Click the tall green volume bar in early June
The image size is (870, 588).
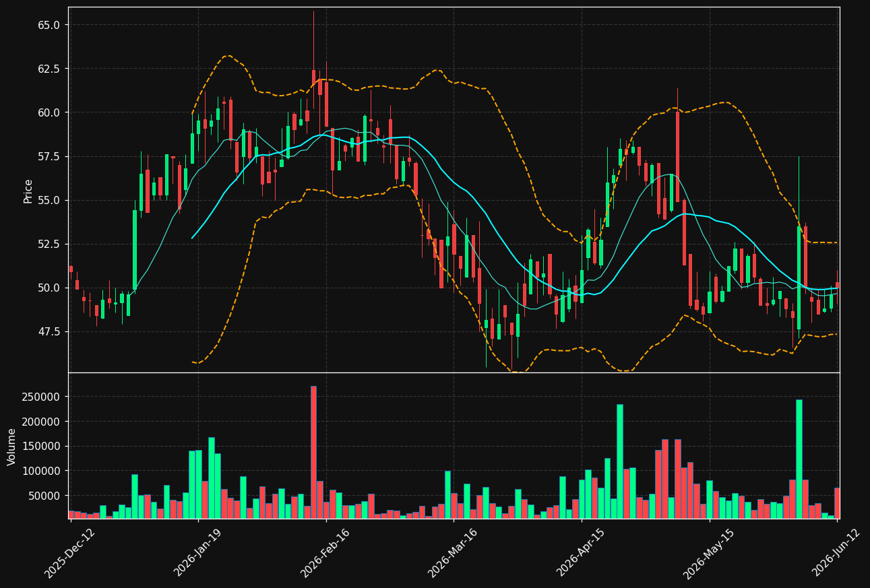tap(799, 459)
